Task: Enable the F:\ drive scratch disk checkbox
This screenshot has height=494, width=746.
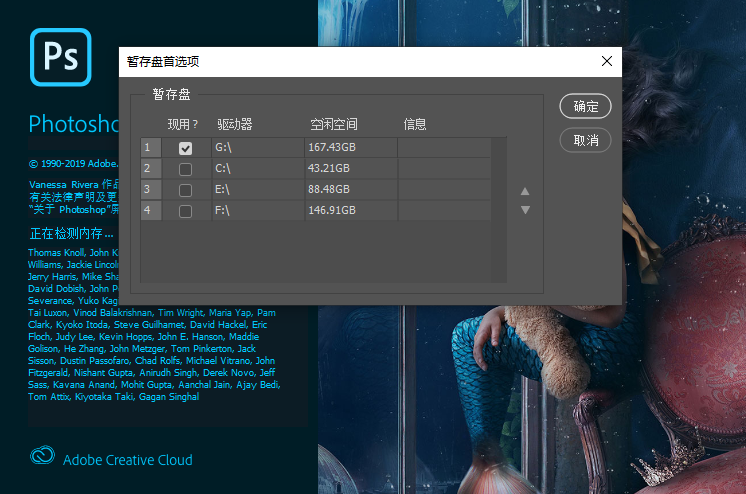Action: (x=186, y=211)
